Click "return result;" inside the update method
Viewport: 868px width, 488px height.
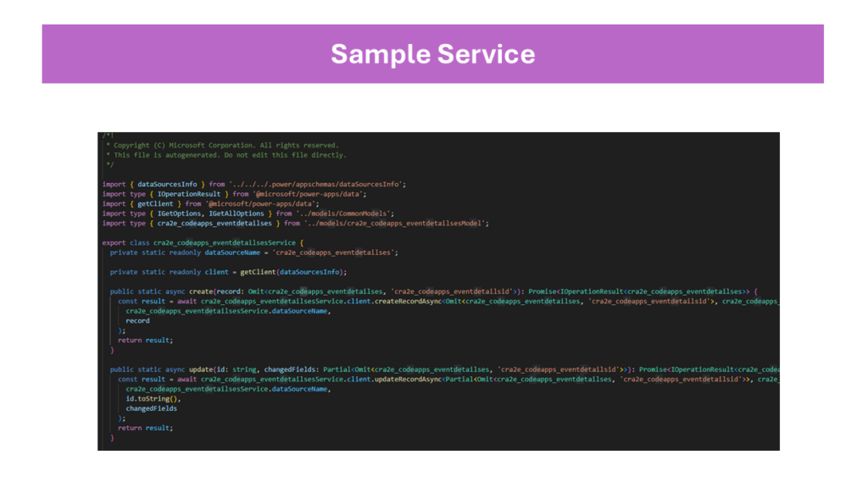coord(145,428)
